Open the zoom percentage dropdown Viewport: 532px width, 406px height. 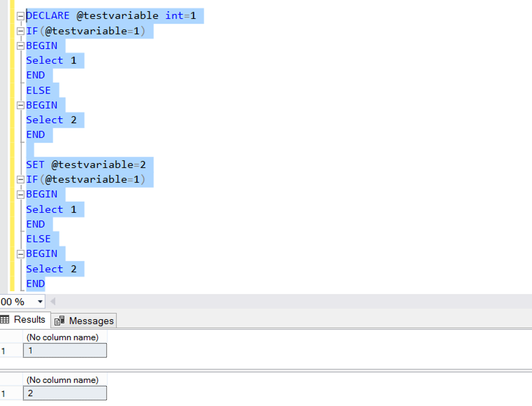pos(40,302)
